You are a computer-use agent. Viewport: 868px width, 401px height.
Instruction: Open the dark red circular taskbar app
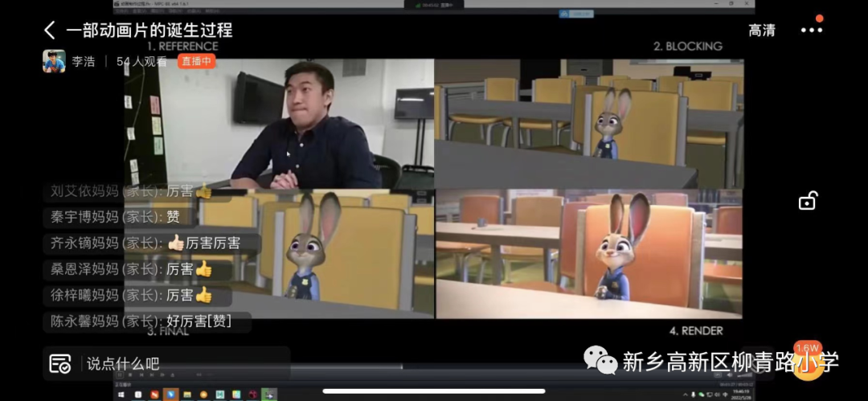[253, 395]
